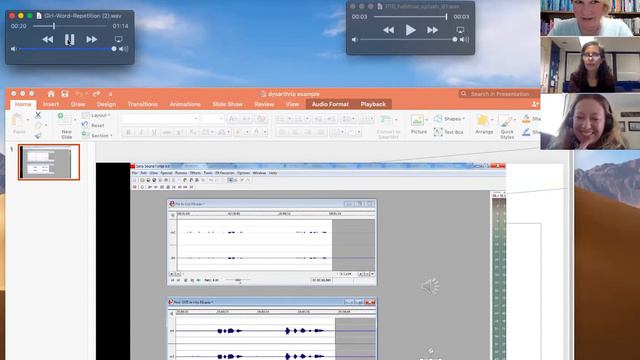Open the Insert tab
This screenshot has width=640, height=360.
pyautogui.click(x=51, y=104)
